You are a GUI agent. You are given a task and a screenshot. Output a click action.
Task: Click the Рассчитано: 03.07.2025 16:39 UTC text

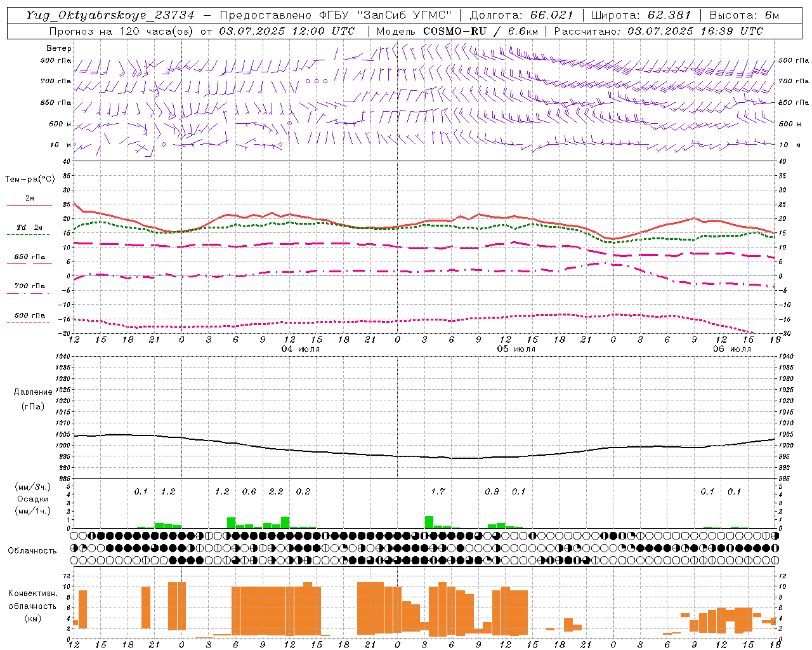coord(658,31)
